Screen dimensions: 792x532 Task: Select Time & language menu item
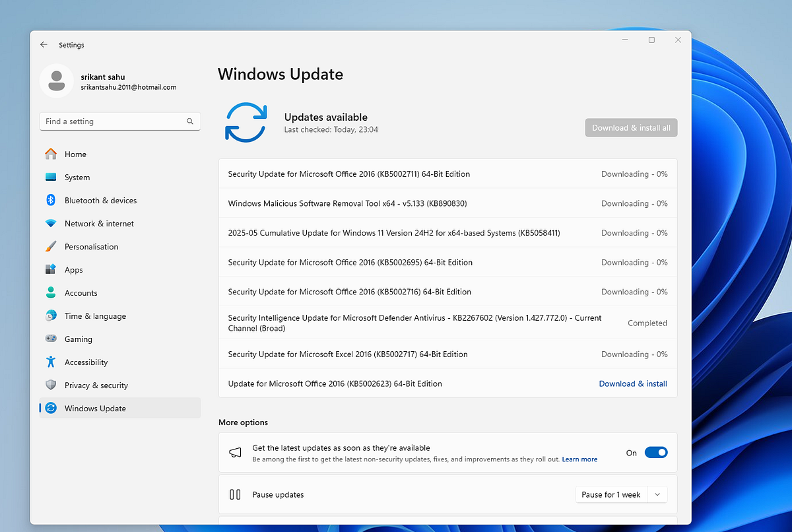[x=95, y=316]
